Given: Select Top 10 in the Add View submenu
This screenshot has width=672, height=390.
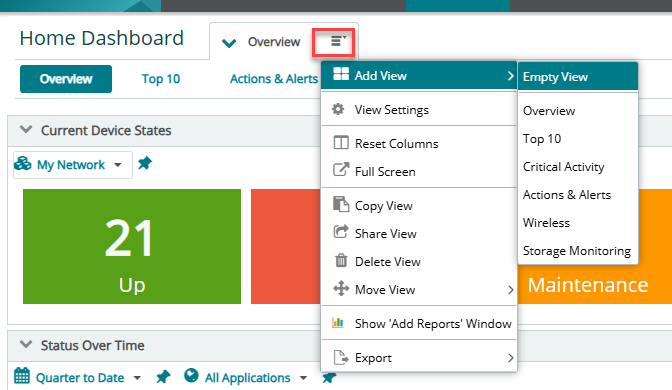Looking at the screenshot, I should tap(578, 139).
